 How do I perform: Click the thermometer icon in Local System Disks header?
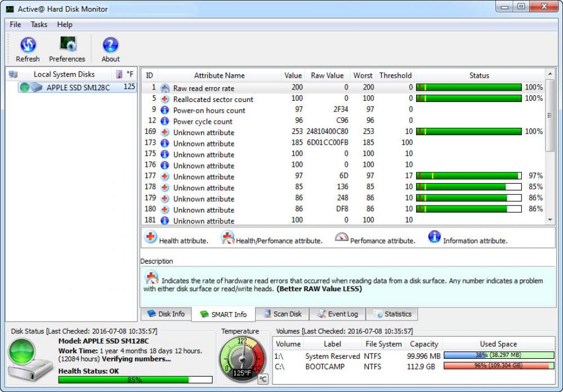(119, 74)
